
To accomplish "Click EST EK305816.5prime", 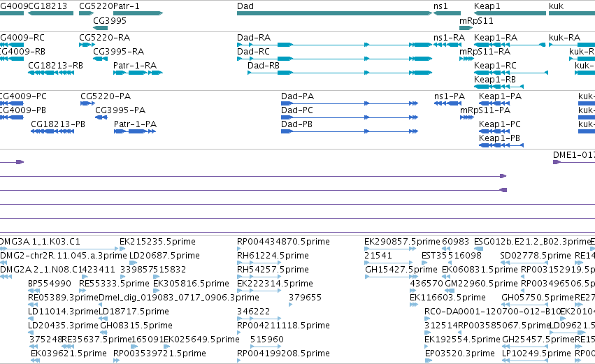I will 192,284.
